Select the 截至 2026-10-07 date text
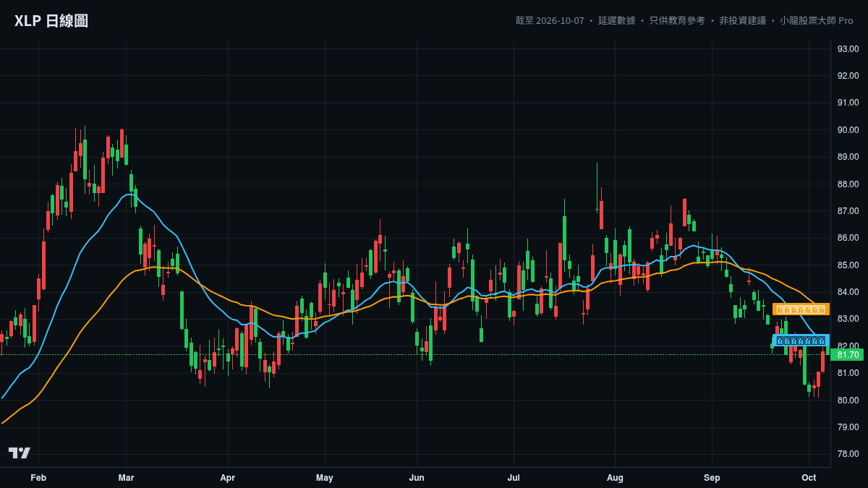This screenshot has height=488, width=868. click(x=550, y=20)
